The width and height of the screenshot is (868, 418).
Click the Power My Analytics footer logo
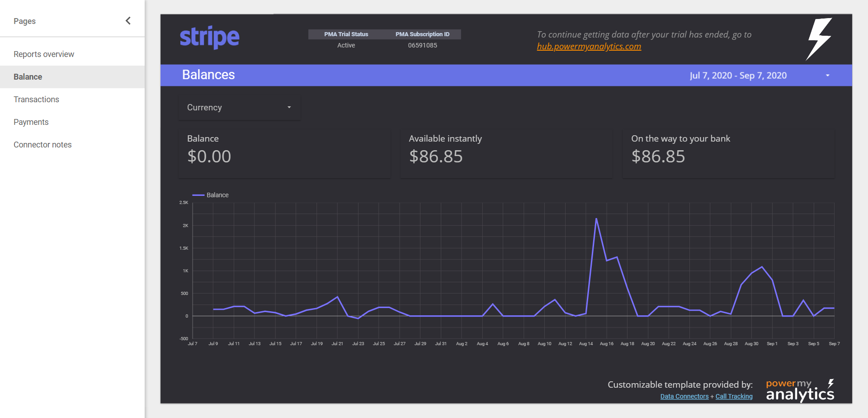[800, 390]
